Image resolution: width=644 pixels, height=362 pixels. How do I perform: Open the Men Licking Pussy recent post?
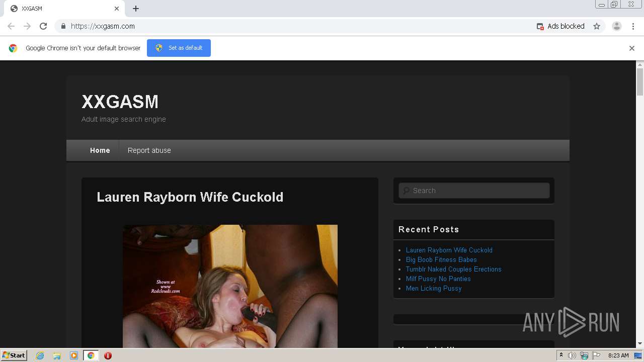point(434,288)
